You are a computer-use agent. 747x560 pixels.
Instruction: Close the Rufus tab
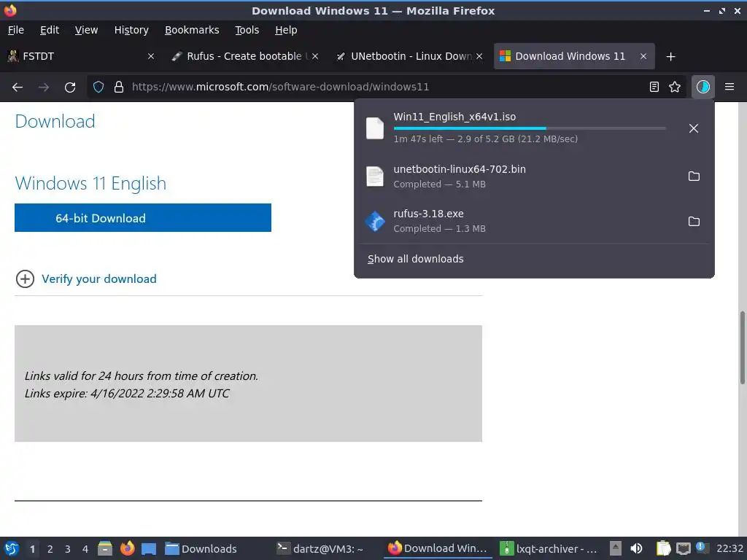[x=315, y=56]
